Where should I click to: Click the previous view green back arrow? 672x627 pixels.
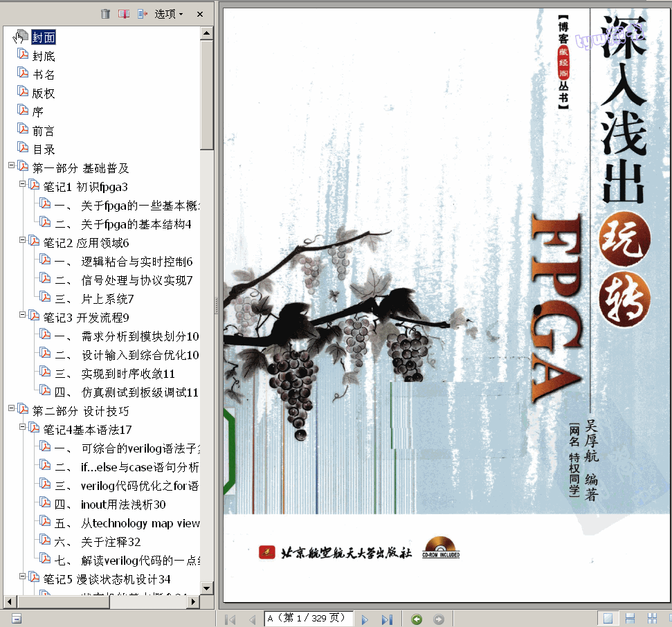click(x=417, y=619)
